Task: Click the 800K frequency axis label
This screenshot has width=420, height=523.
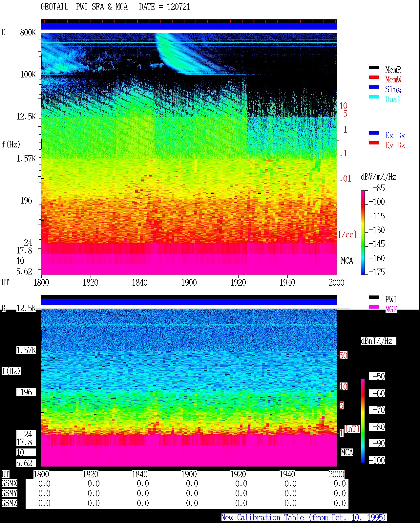Action: 28,32
